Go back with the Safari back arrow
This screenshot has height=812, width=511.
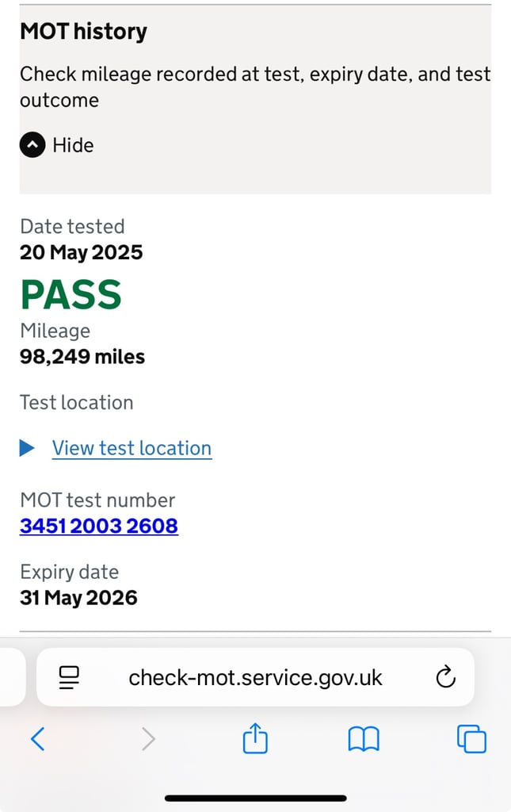click(x=38, y=738)
